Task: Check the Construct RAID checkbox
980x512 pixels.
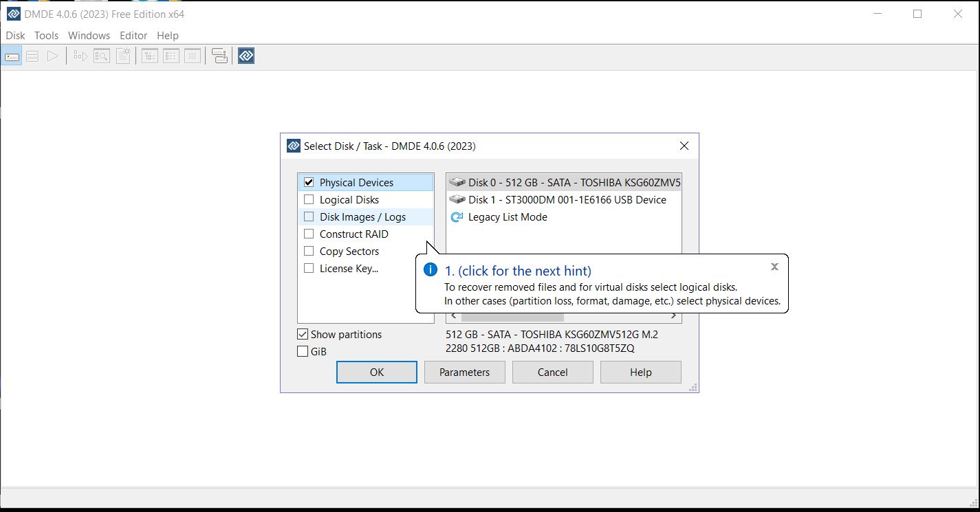Action: [309, 234]
